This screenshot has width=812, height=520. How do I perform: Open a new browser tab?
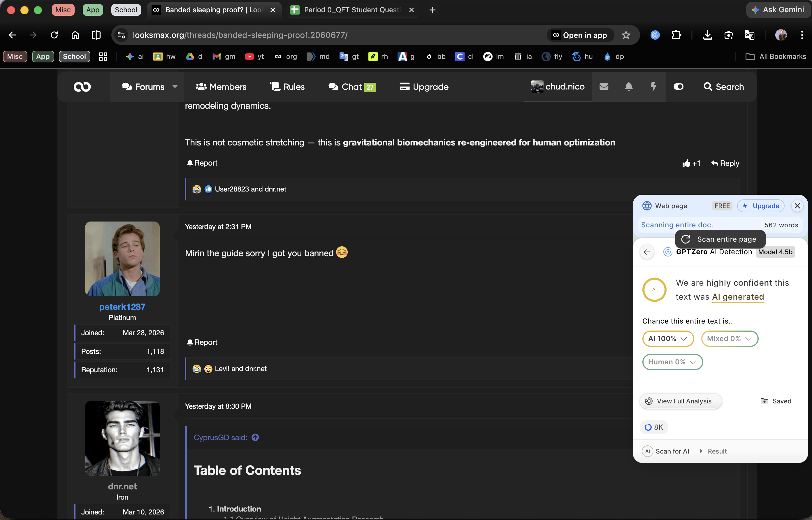point(432,10)
